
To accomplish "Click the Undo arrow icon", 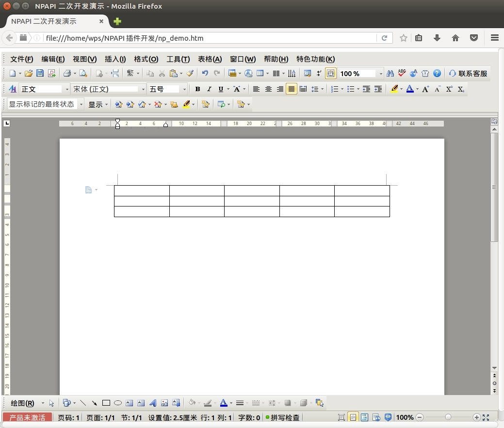I will pyautogui.click(x=205, y=74).
